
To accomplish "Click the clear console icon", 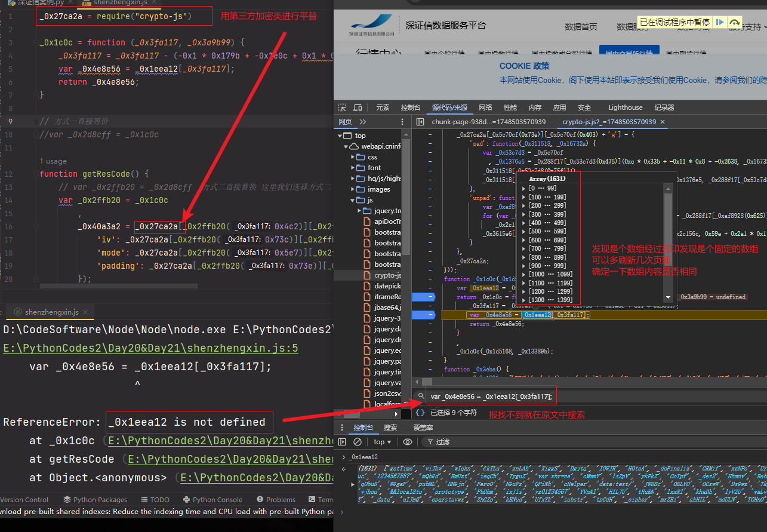I will tap(358, 442).
